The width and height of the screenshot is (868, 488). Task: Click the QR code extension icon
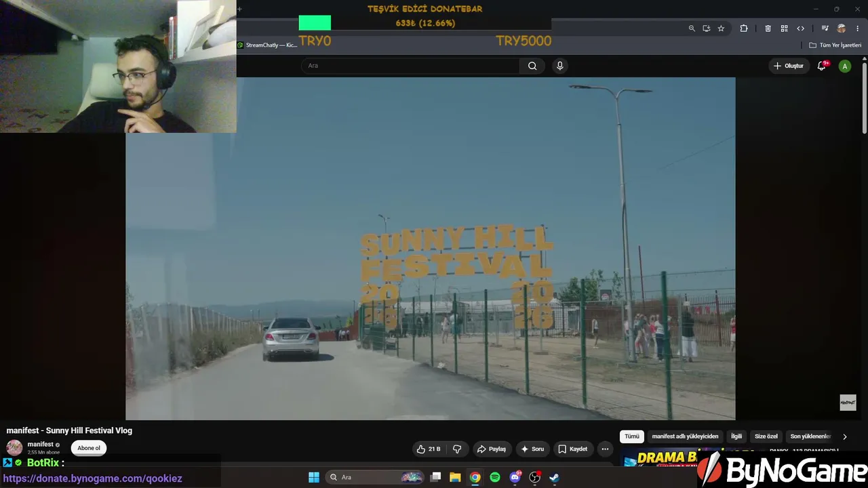(x=784, y=28)
